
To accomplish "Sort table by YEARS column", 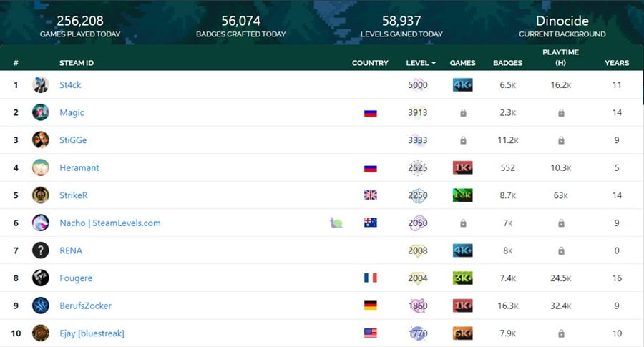I will 617,63.
